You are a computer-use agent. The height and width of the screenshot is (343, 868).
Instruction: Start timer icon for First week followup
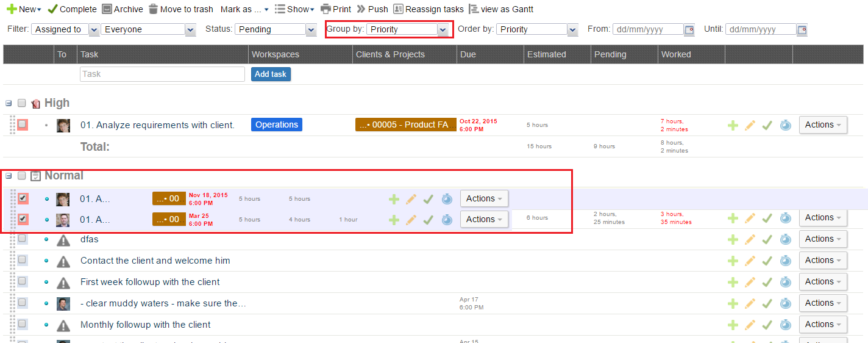tap(786, 282)
